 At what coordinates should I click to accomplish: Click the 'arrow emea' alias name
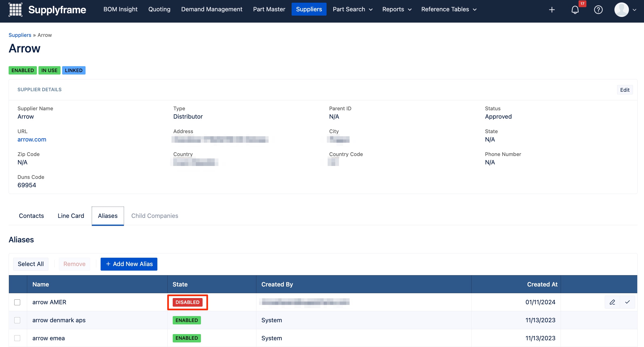coord(48,338)
